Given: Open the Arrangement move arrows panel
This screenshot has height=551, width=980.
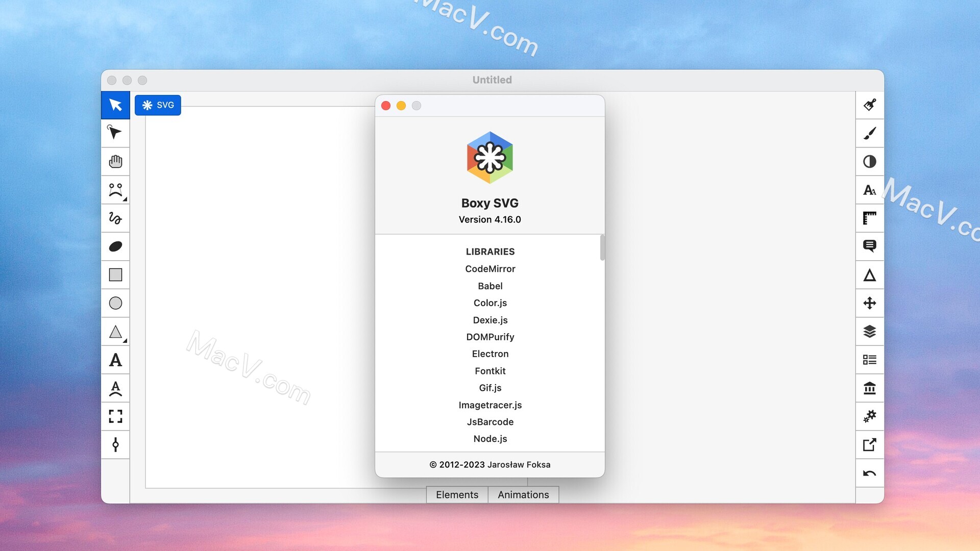Looking at the screenshot, I should pos(870,303).
